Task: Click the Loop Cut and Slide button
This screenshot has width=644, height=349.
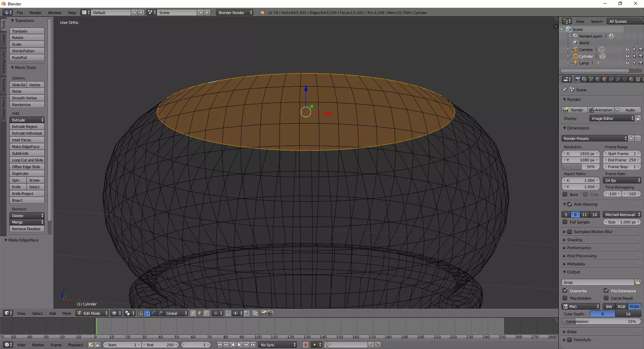Action: [27, 160]
